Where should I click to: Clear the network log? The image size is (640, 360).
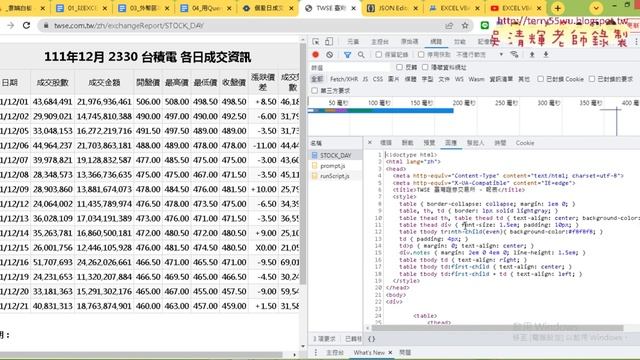[x=329, y=55]
